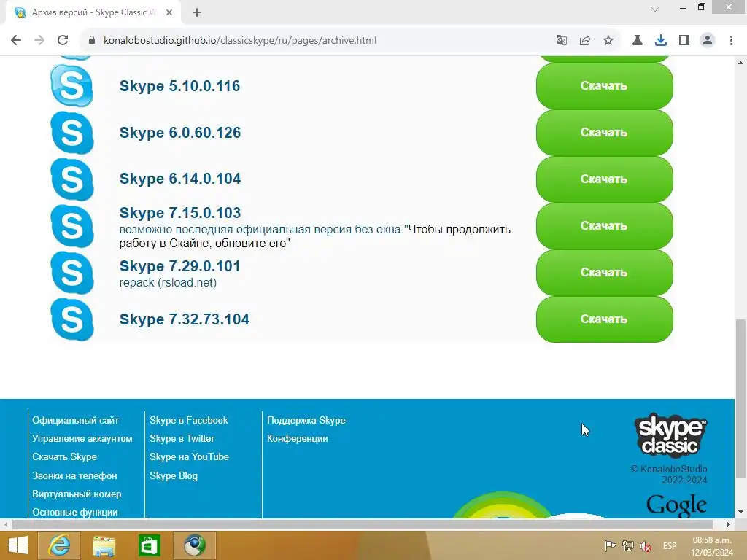Click the Skype 7.15.0.103 logo icon
Screen dimensions: 747x560
tap(72, 226)
